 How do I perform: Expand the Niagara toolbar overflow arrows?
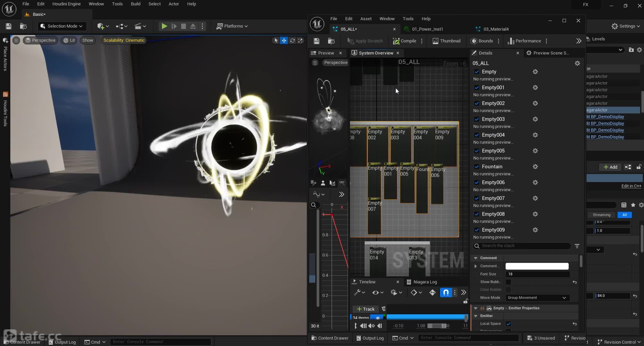click(579, 41)
